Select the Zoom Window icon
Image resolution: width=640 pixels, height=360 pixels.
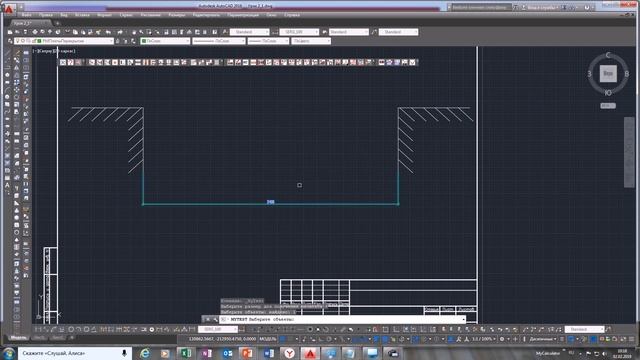click(x=149, y=32)
